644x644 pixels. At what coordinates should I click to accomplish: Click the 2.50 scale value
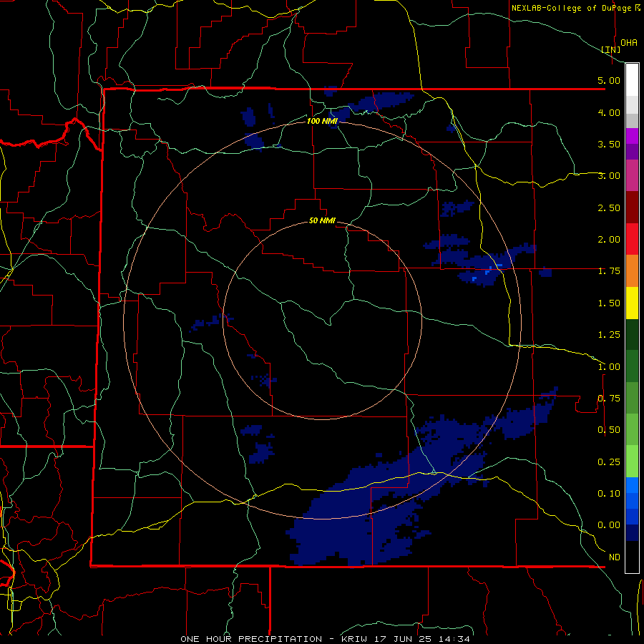click(609, 208)
